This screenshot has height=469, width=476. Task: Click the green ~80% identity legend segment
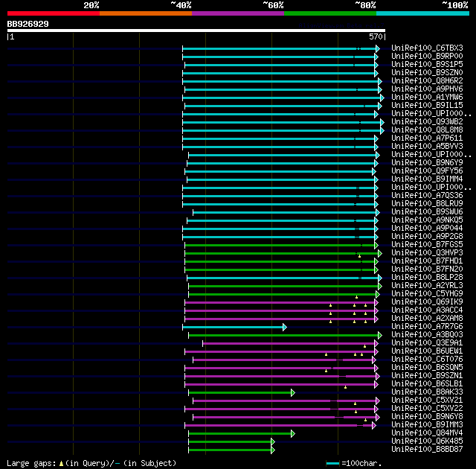tap(330, 13)
